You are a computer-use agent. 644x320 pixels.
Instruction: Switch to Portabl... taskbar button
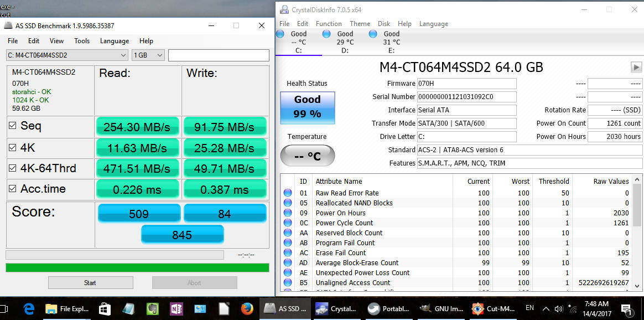(x=389, y=308)
